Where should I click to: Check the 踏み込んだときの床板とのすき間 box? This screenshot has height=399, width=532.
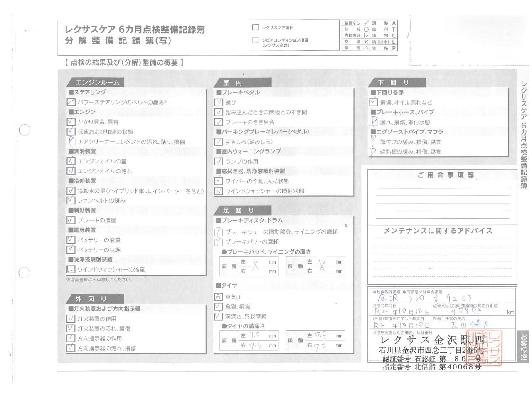(x=219, y=112)
